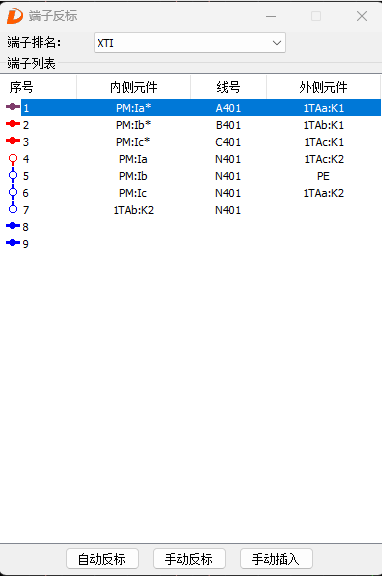Screen dimensions: 382x576
Task: Click the blue jumper circle icon of row 5
Action: click(x=13, y=176)
